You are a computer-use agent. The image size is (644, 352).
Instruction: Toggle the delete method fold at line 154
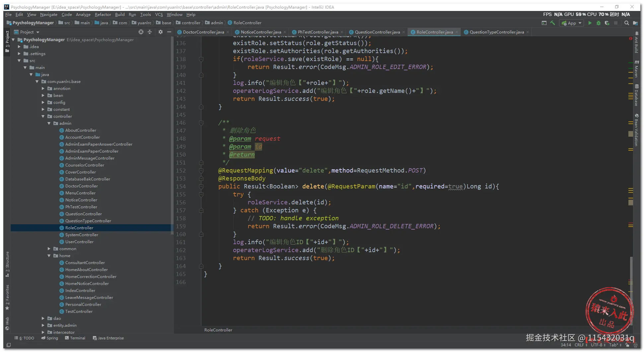(x=201, y=186)
